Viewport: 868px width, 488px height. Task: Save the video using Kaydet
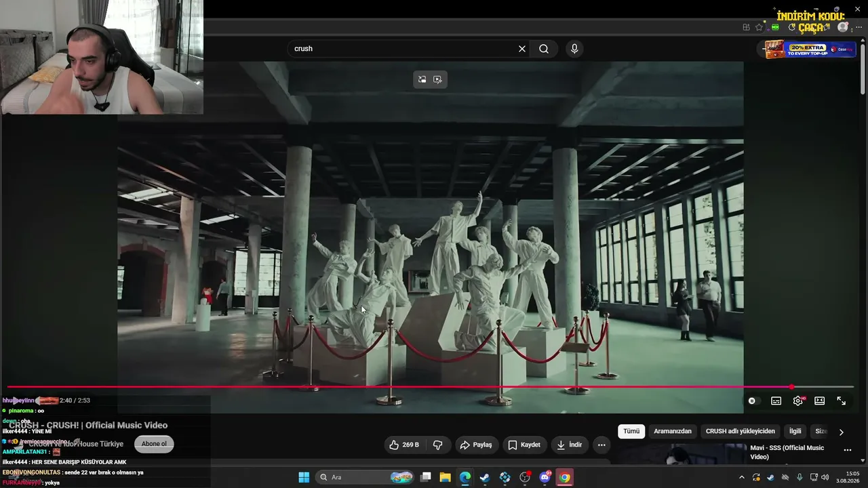coord(525,445)
